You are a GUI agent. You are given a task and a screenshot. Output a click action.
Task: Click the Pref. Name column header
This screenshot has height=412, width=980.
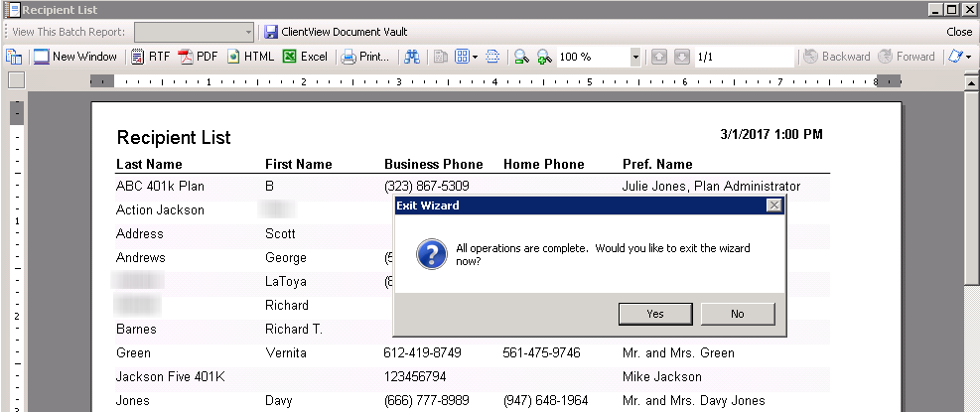click(657, 165)
